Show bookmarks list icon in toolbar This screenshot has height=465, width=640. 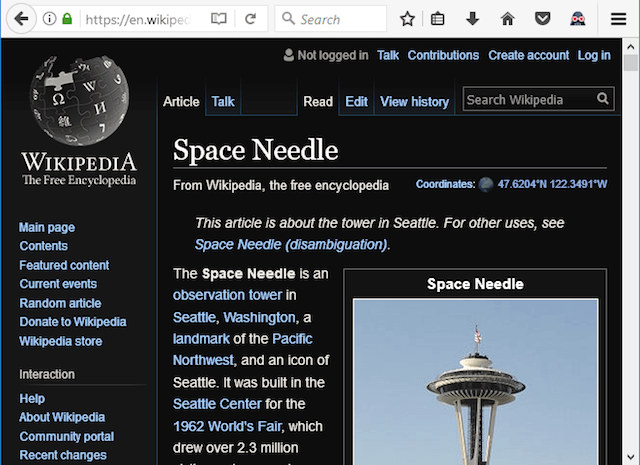(x=438, y=19)
